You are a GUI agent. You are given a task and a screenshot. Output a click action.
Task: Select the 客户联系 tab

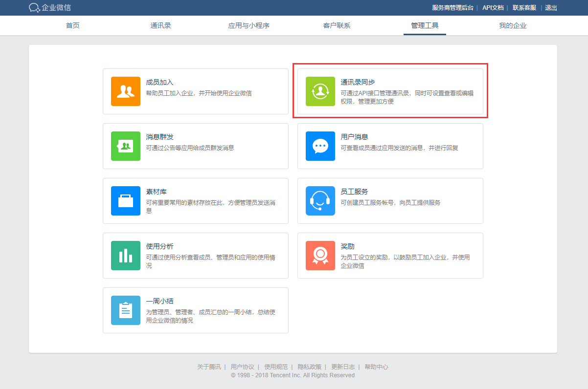click(x=337, y=25)
